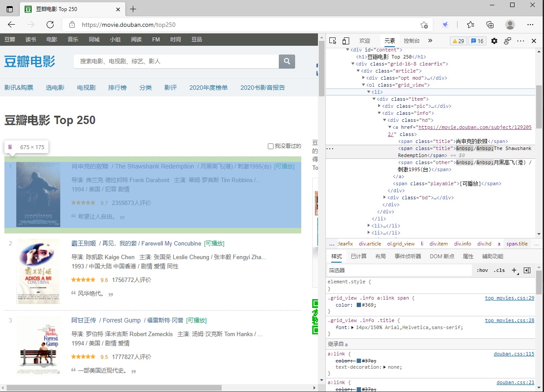Viewport: 544px width, 392px height.
Task: Toggle device emulation in DevTools
Action: (x=346, y=41)
